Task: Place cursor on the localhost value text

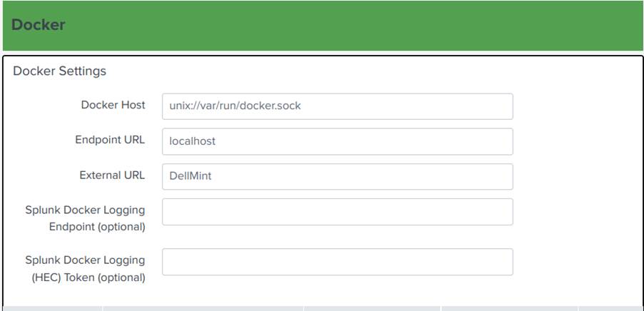Action: 193,141
